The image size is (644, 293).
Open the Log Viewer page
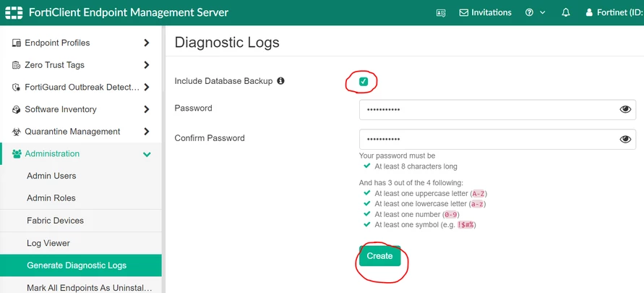coord(80,243)
